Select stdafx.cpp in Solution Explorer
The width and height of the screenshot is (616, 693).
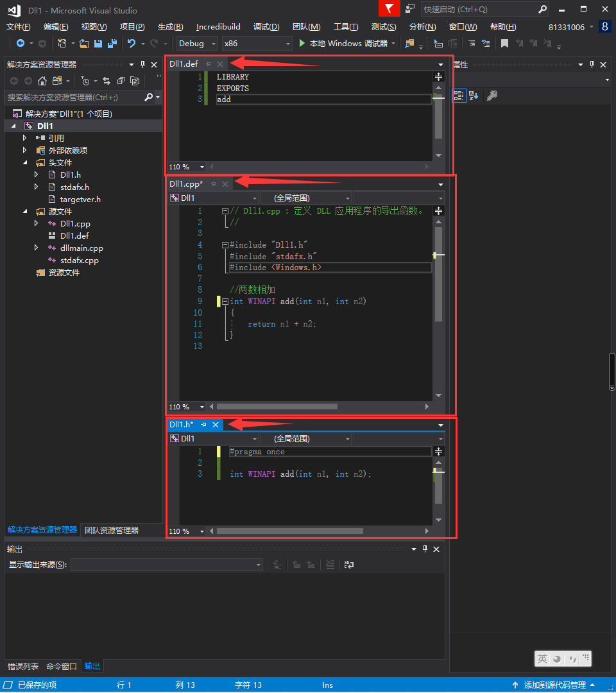coord(79,261)
